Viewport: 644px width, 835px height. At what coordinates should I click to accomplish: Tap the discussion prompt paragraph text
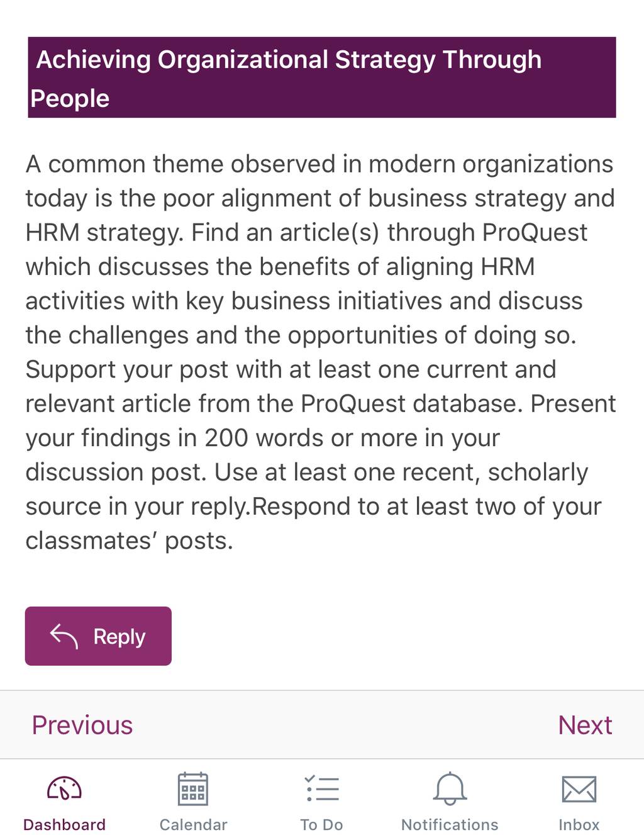click(321, 352)
